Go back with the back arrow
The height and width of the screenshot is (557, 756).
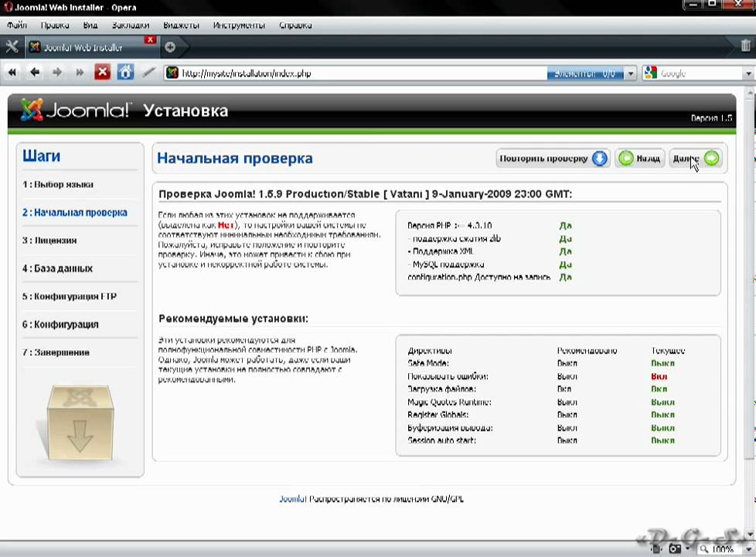point(35,73)
